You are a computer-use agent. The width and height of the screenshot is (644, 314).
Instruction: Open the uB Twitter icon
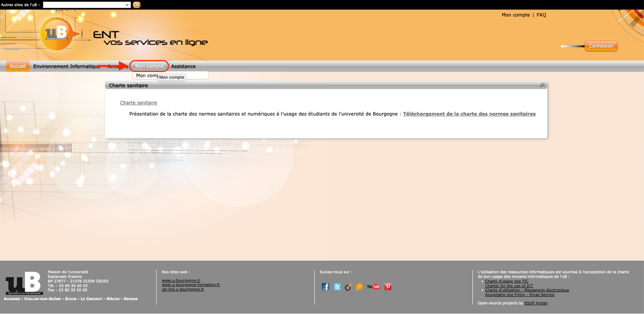337,287
